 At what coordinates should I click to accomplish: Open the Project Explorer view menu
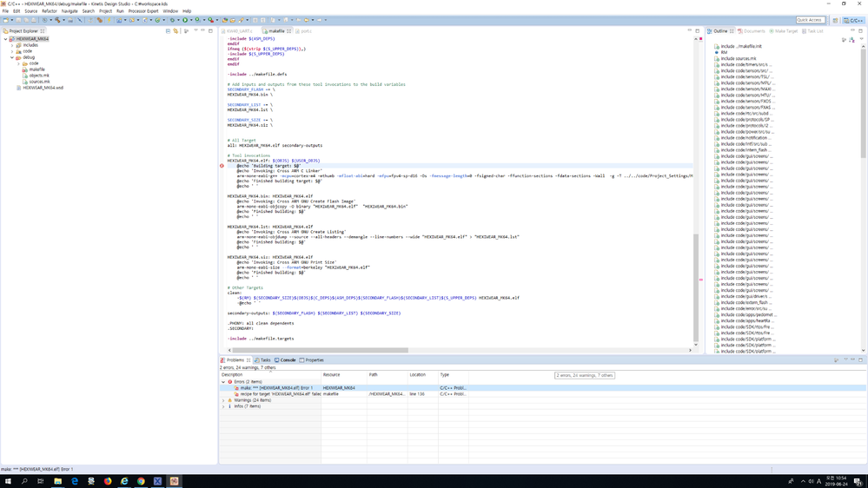coord(195,31)
